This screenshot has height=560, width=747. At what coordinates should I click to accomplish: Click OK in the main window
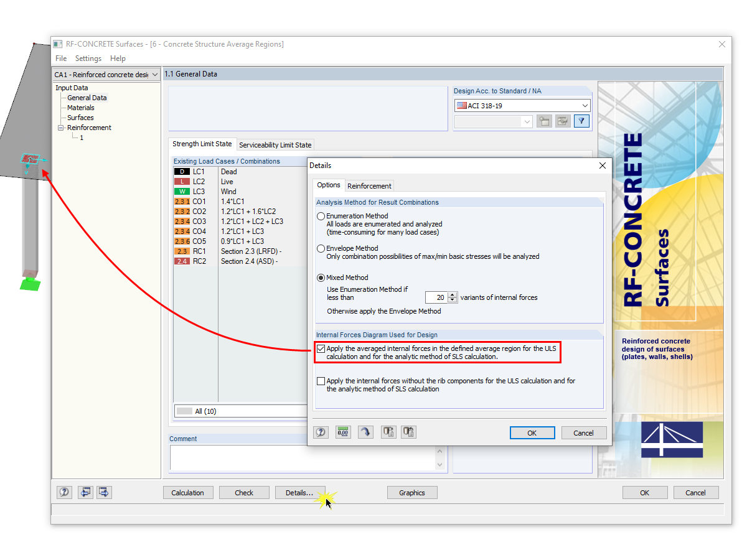tap(645, 492)
